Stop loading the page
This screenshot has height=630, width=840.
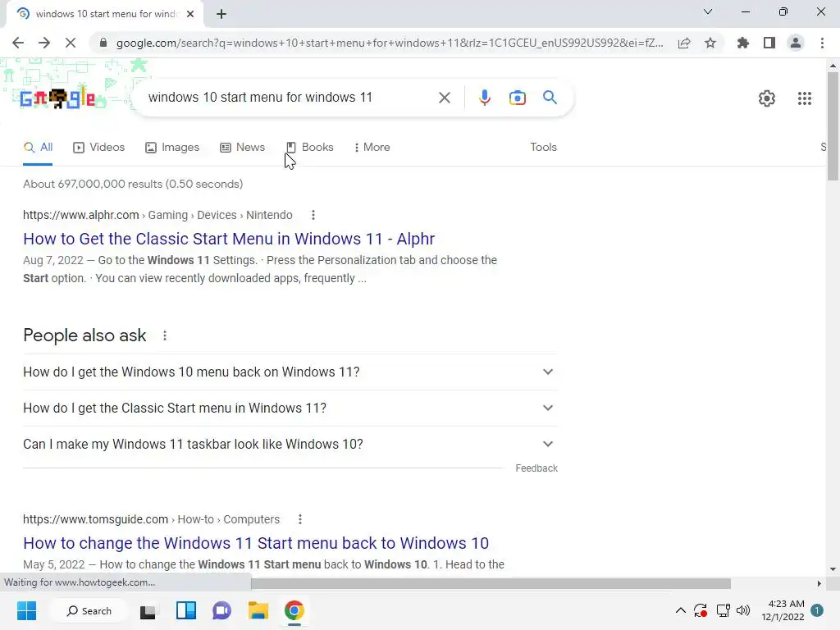point(71,43)
